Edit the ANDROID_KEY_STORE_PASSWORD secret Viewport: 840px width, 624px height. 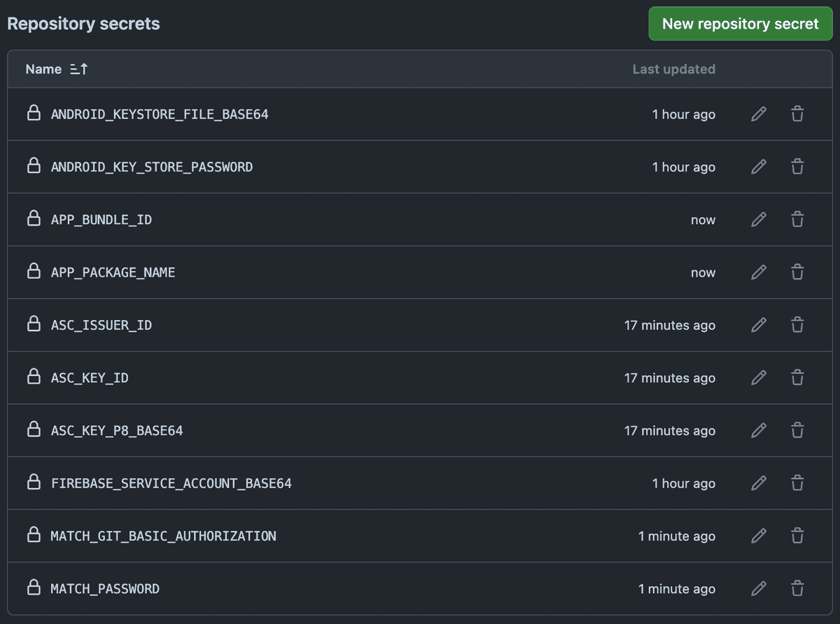pos(759,167)
